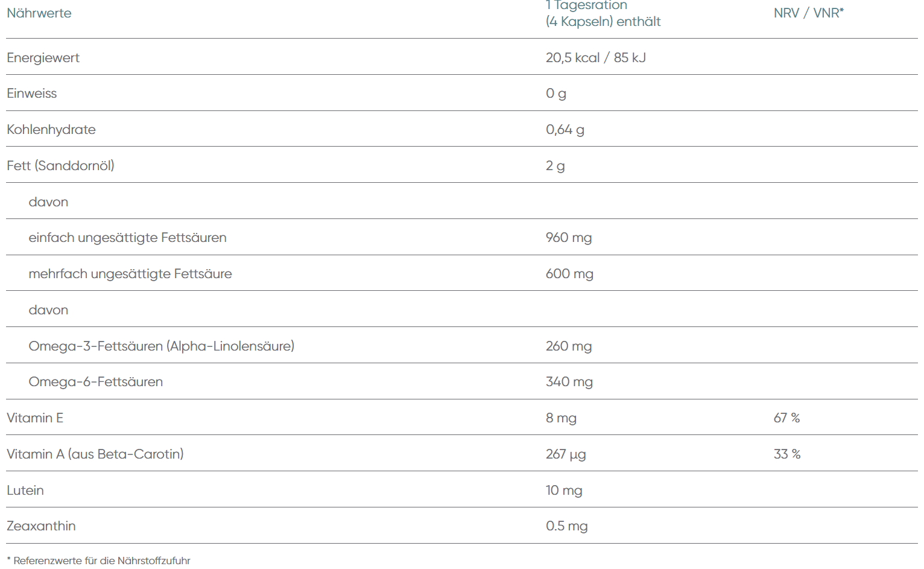
Task: Click the 0,64 g carbohydrate value
Action: tap(565, 130)
